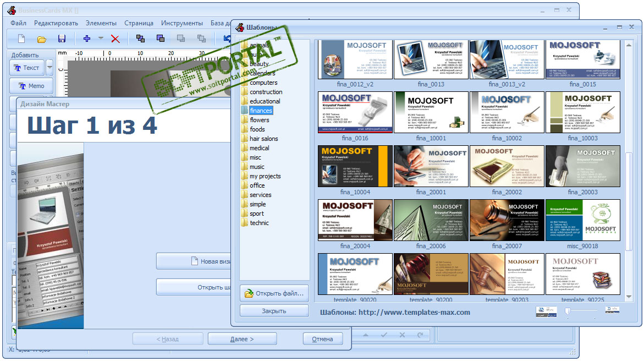Select template fina_0012_v2

tap(355, 59)
